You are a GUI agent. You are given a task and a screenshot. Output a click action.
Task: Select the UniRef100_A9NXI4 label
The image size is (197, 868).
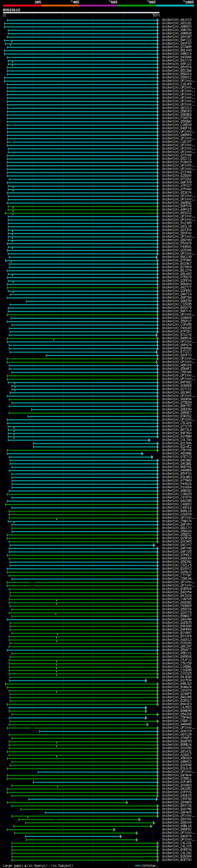[x=177, y=54]
